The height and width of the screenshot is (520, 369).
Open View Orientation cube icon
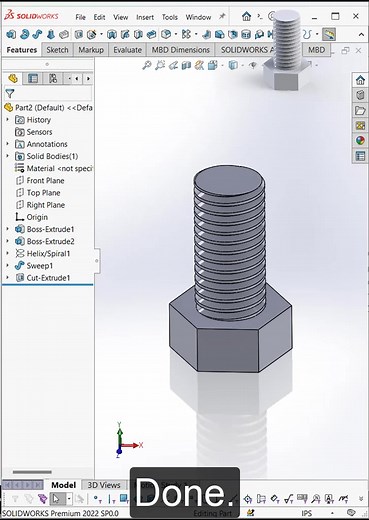[213, 65]
